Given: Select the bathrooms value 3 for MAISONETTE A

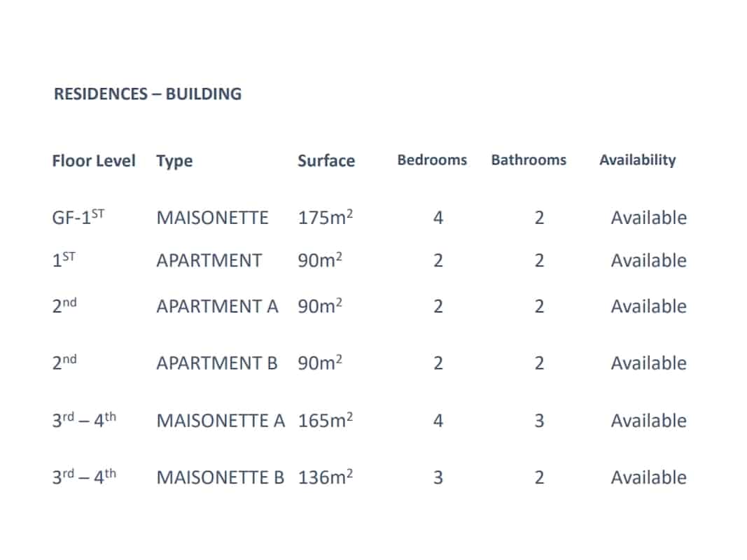Looking at the screenshot, I should point(539,421).
